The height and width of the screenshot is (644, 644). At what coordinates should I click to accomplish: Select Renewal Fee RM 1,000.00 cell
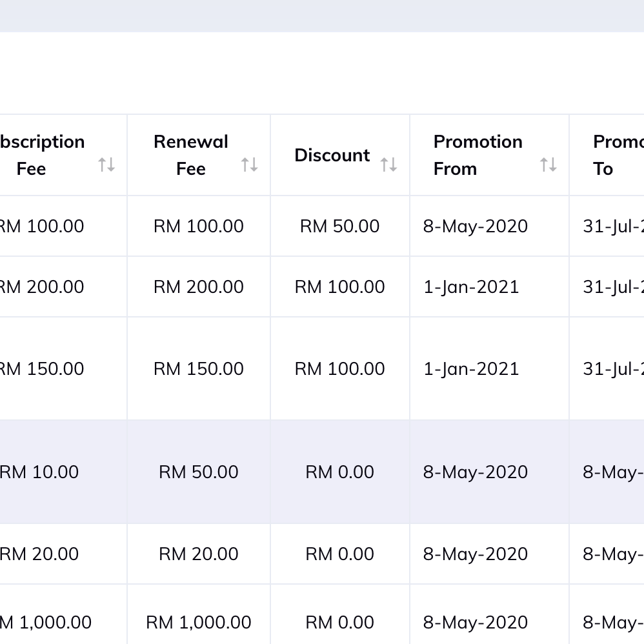[x=199, y=623]
